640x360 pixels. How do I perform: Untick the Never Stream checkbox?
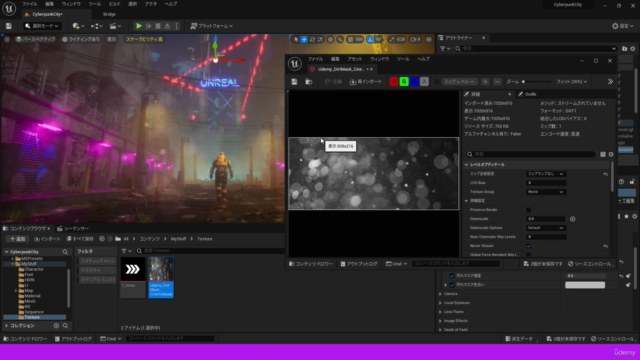point(529,246)
